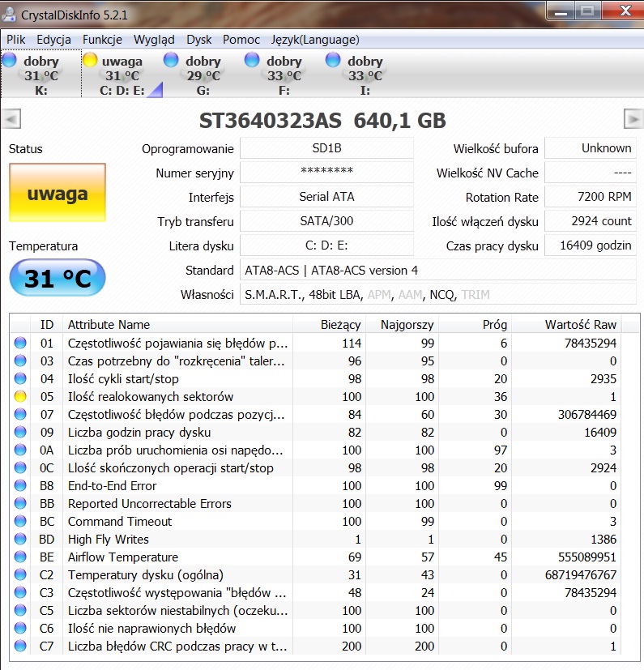Click the status orb of attribute C6

[20, 628]
